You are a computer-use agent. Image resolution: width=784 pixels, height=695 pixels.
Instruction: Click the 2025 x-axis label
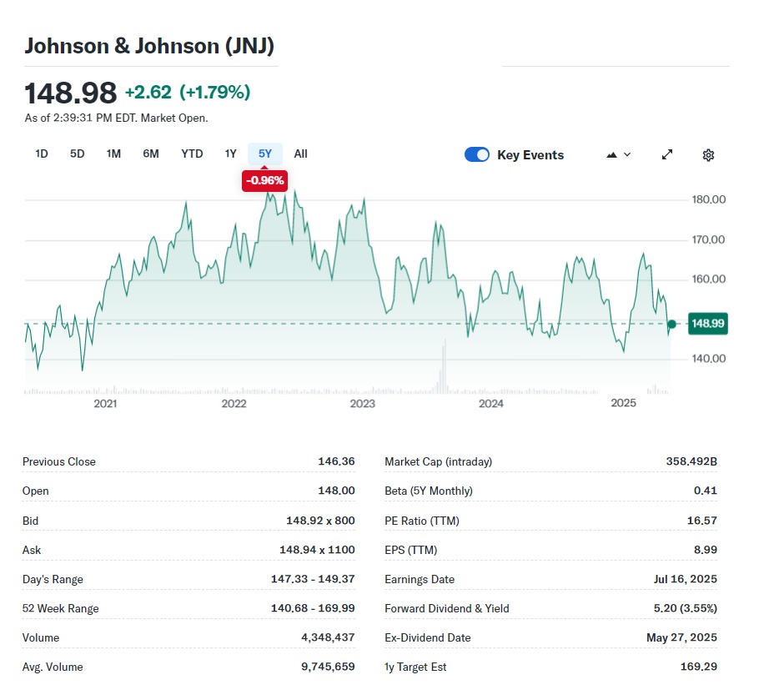click(624, 403)
